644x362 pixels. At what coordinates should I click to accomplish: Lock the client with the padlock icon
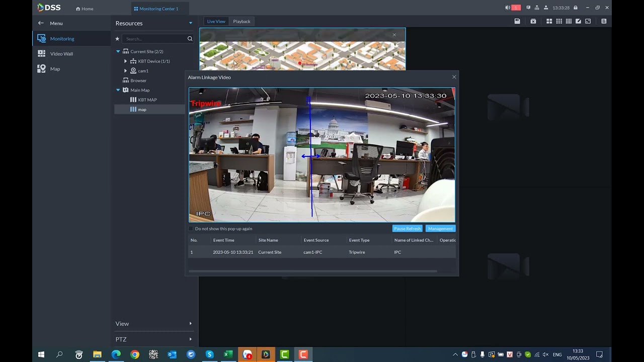[x=575, y=8]
